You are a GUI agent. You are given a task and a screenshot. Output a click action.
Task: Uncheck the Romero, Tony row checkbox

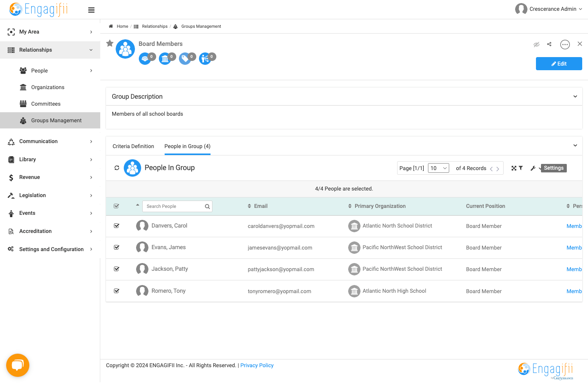[x=116, y=291]
